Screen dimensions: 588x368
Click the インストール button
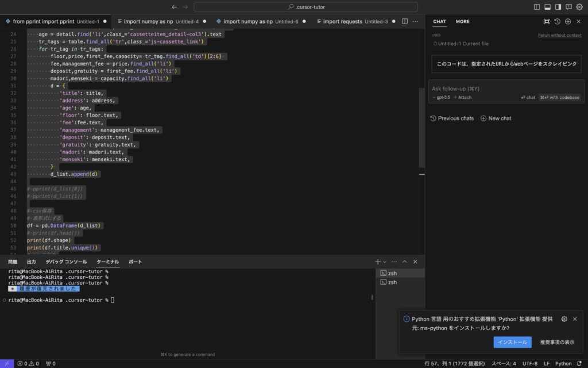tap(512, 342)
